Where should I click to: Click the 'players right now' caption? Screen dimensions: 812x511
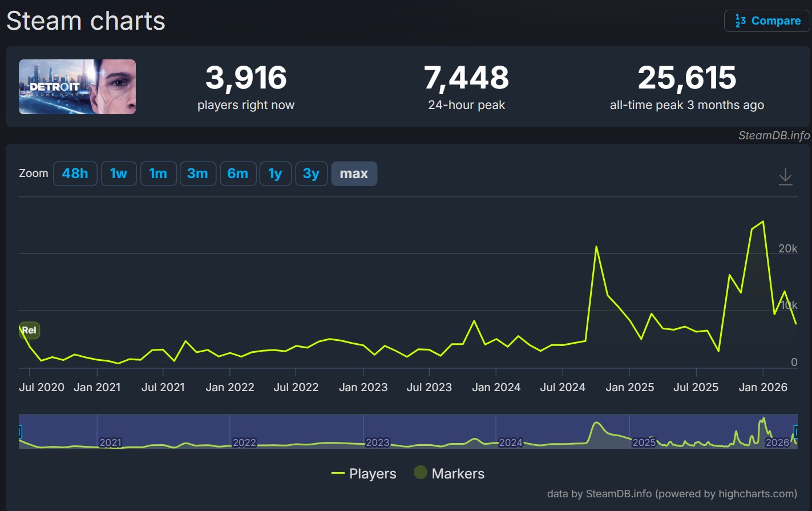pyautogui.click(x=246, y=105)
